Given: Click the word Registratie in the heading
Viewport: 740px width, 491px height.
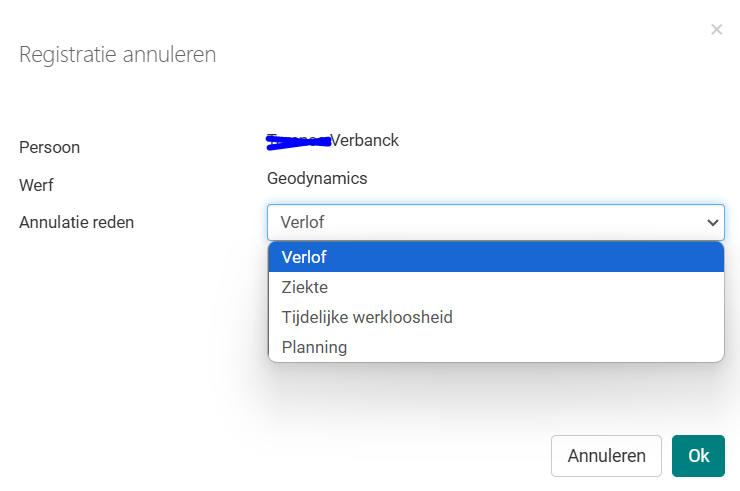Looking at the screenshot, I should tap(68, 54).
